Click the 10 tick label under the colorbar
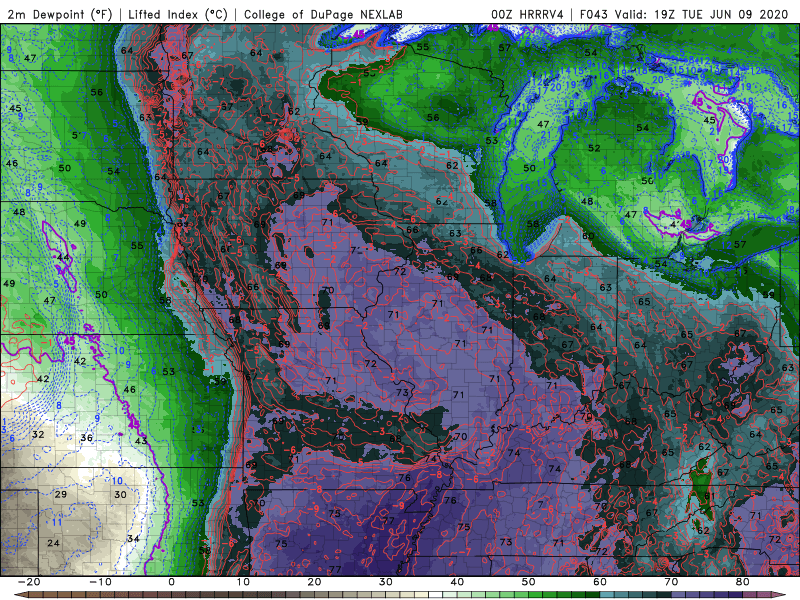This screenshot has width=800, height=600. coord(243,582)
